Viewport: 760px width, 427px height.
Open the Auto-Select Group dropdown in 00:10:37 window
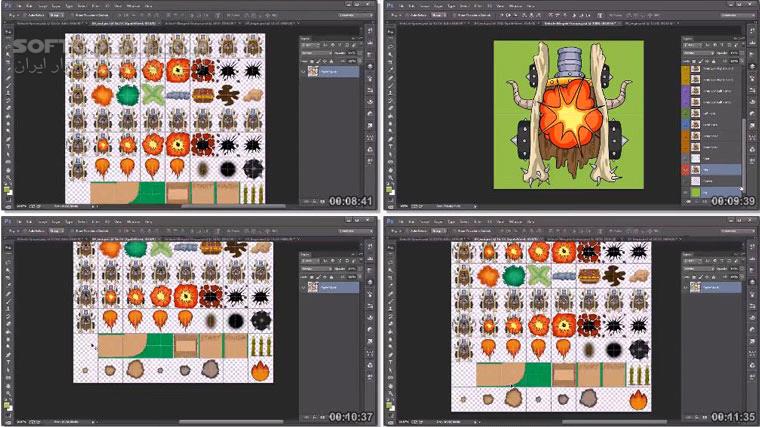coord(56,231)
